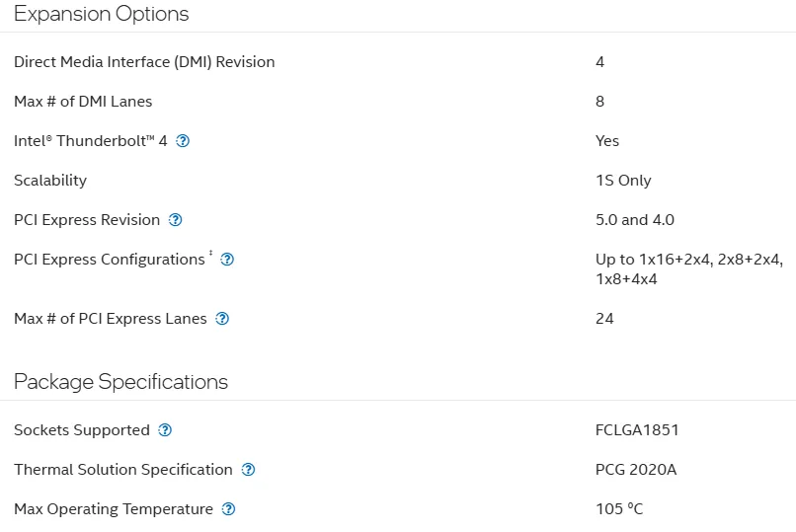
Task: Open Max Operating Temperature help icon
Action: [x=228, y=509]
